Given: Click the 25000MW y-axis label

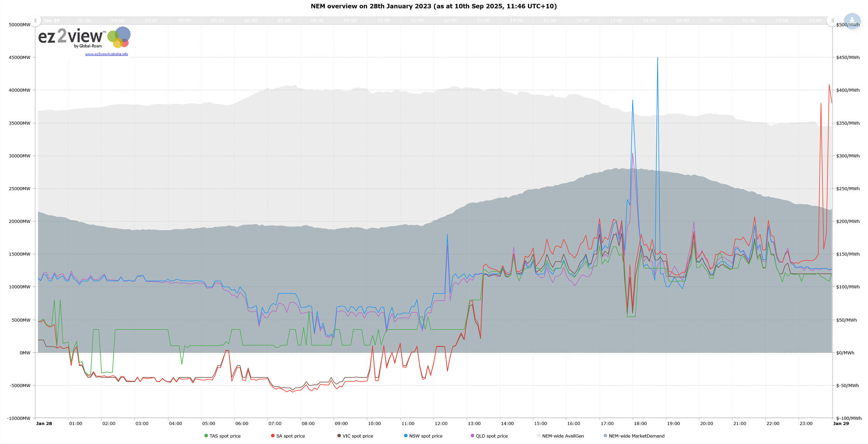Looking at the screenshot, I should pyautogui.click(x=19, y=189).
